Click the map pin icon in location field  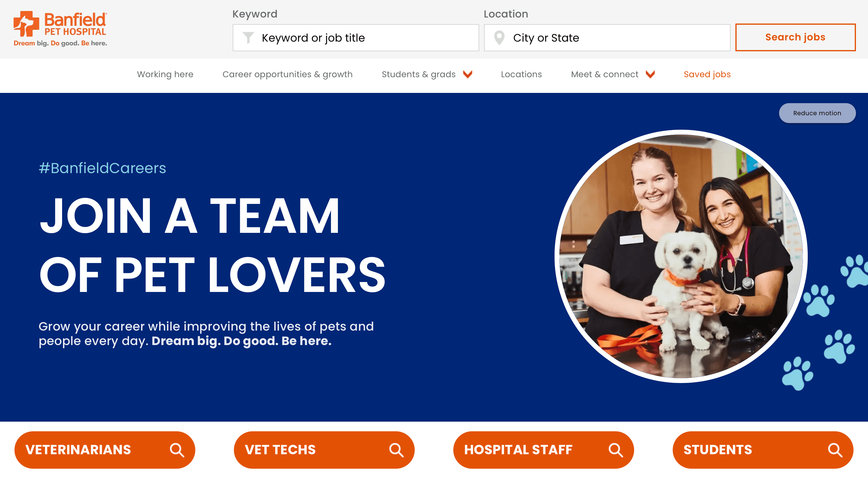tap(499, 37)
